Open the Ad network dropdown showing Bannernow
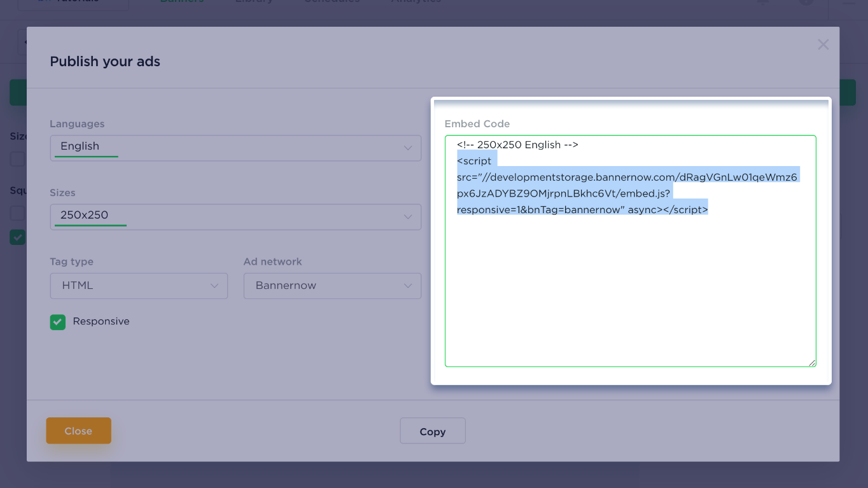This screenshot has height=488, width=868. point(332,286)
